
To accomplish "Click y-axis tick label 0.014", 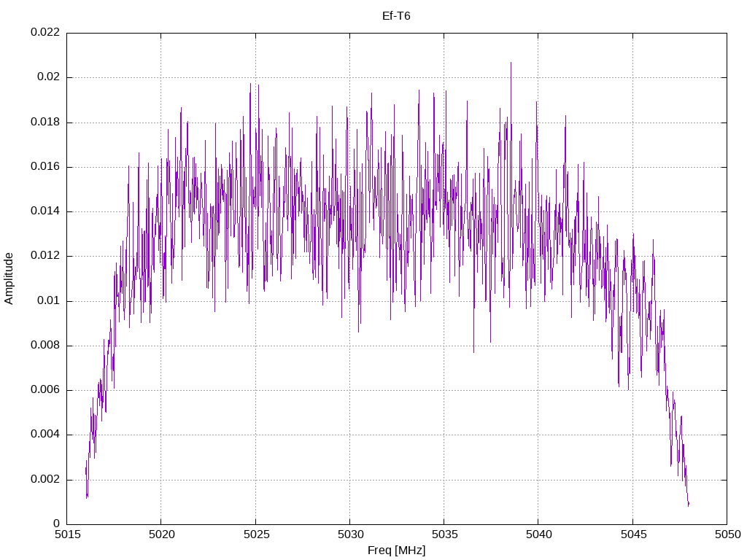I will click(x=45, y=211).
